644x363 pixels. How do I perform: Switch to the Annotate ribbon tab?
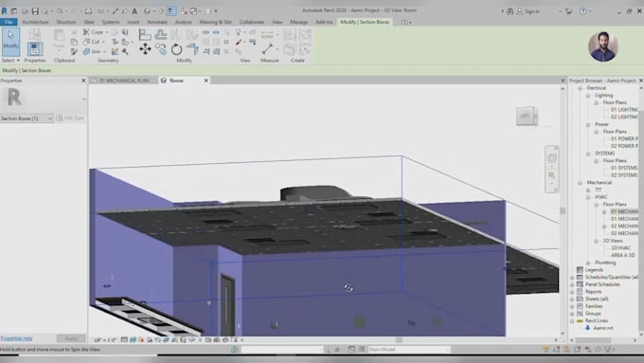coord(157,22)
